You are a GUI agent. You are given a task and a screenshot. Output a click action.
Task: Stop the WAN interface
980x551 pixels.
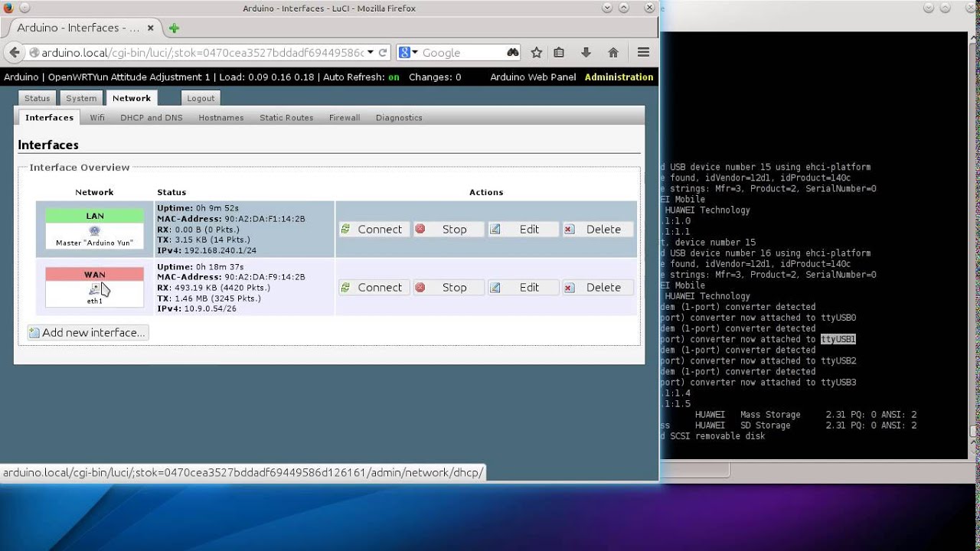click(449, 287)
